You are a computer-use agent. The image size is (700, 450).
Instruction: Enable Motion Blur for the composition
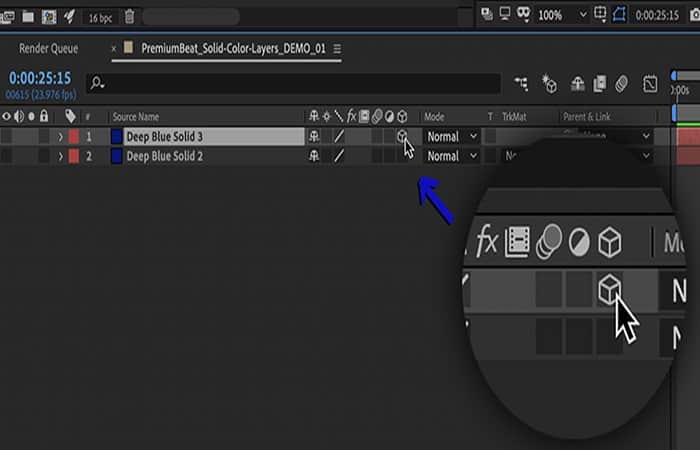coord(621,83)
